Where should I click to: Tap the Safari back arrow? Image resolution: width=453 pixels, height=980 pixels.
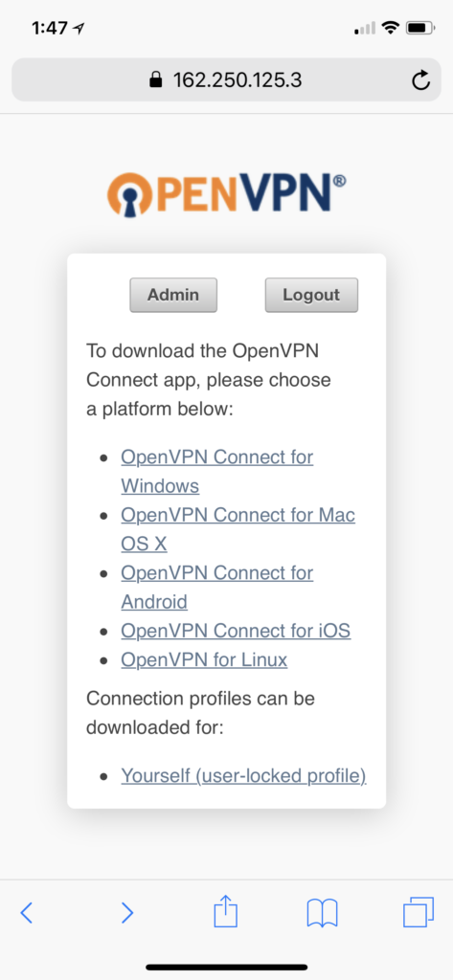26,913
